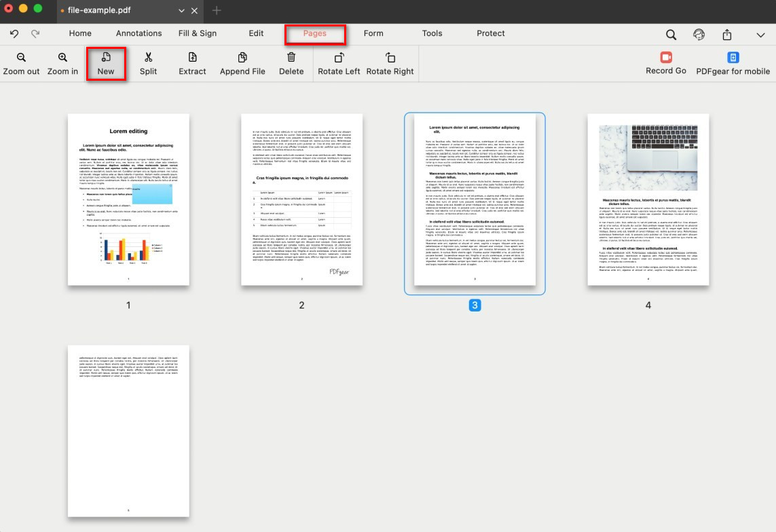Open the Fill & Sign tab
This screenshot has height=532, width=776.
tap(198, 33)
